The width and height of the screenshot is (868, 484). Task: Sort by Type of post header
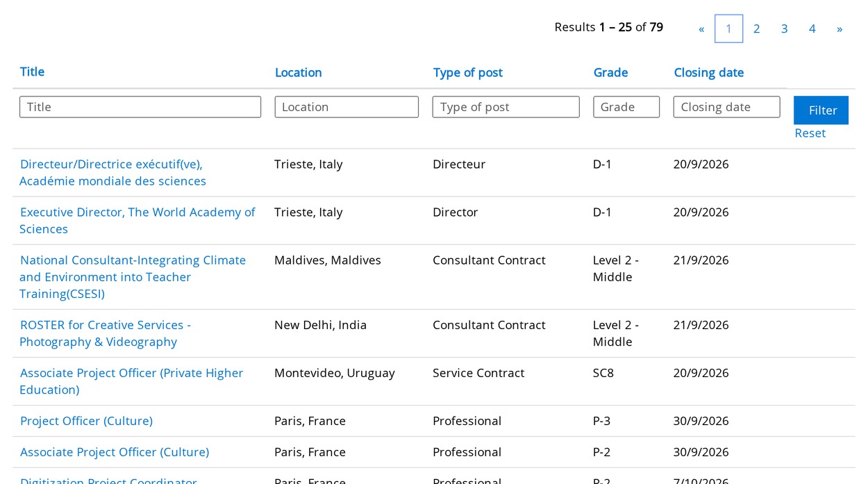468,73
